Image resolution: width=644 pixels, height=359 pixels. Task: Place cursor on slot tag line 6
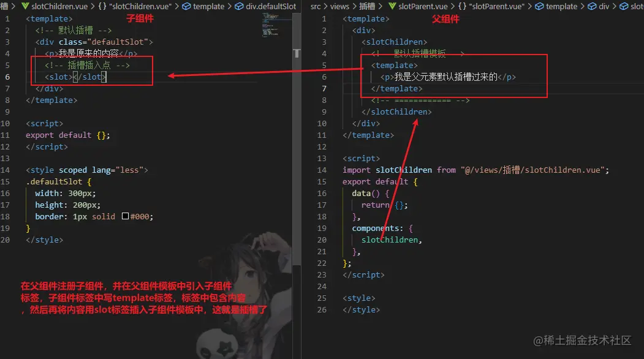tap(75, 77)
